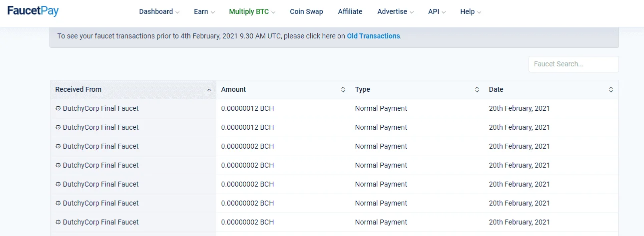This screenshot has height=236, width=644.
Task: Focus the Faucet Search field
Action: click(574, 64)
